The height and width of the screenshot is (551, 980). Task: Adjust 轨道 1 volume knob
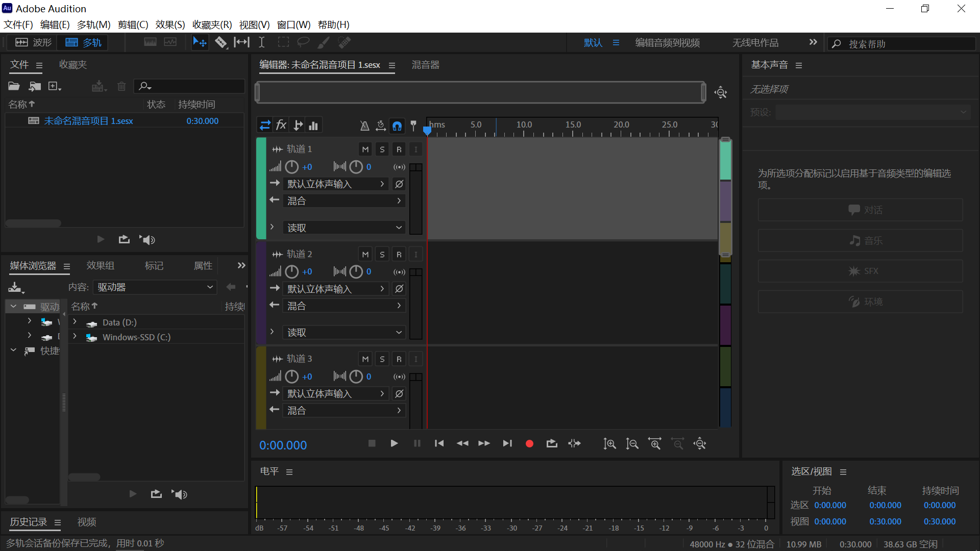click(x=291, y=167)
